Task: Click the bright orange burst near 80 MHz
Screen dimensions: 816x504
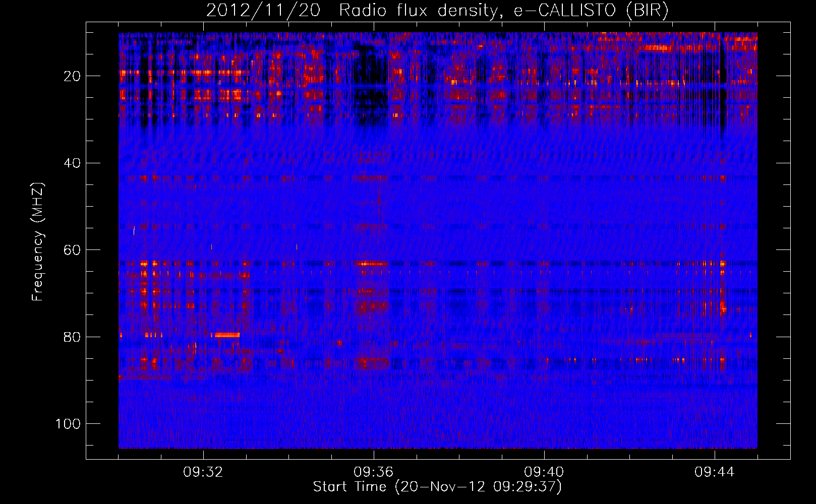Action: [226, 335]
